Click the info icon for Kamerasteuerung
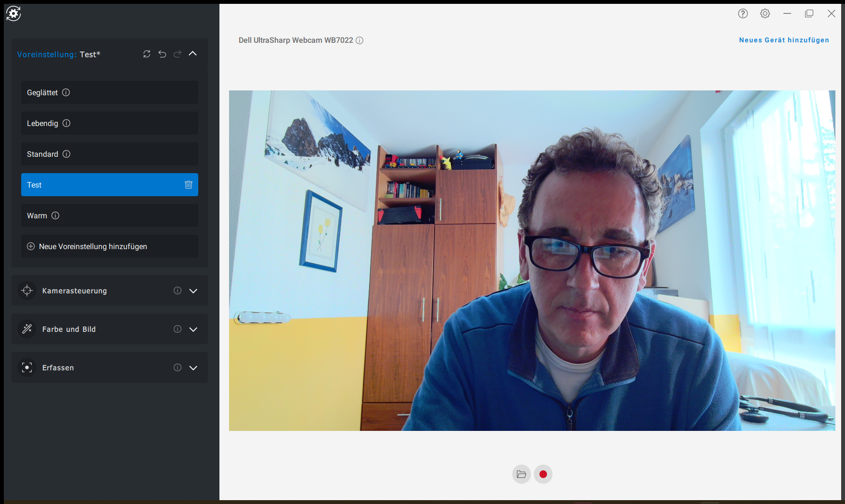The height and width of the screenshot is (504, 845). (178, 290)
